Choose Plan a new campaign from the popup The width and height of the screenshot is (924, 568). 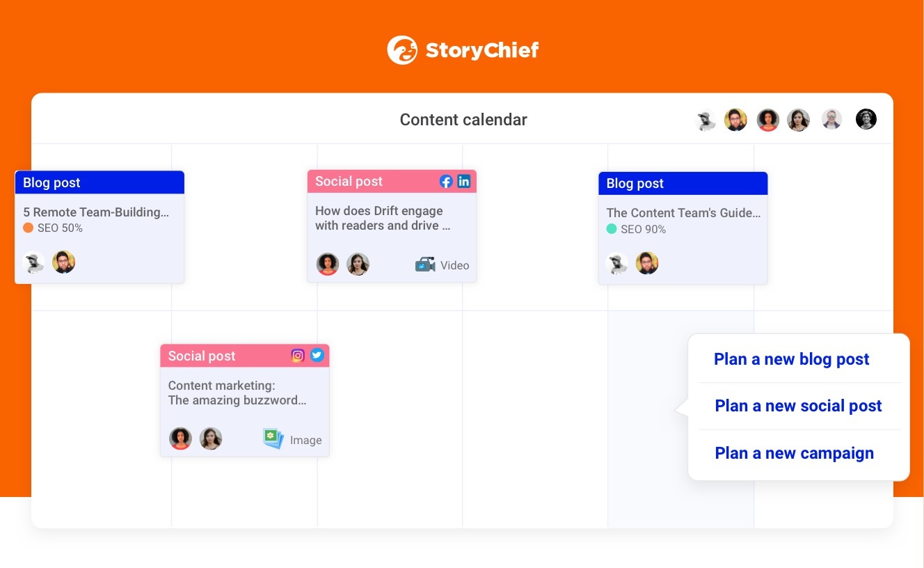coord(795,453)
